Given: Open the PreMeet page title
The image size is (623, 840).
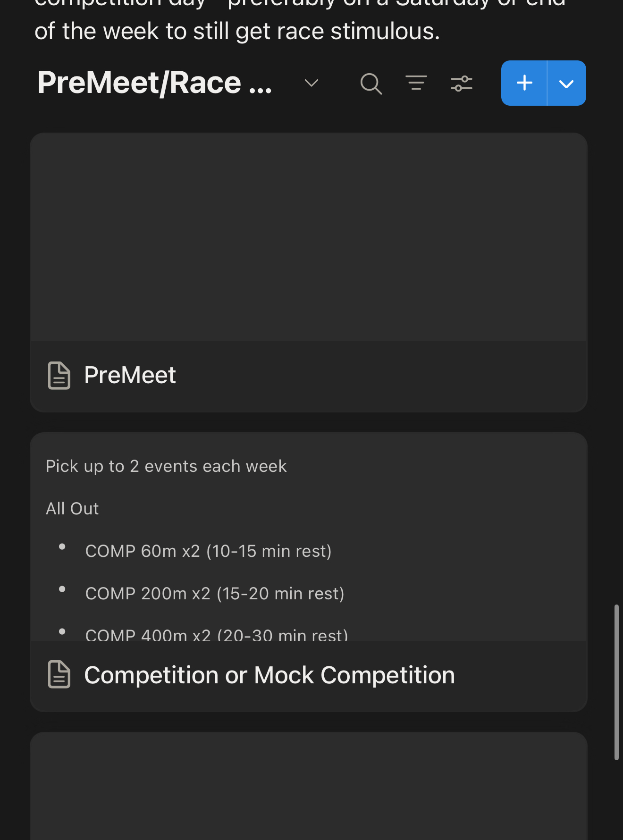Looking at the screenshot, I should (130, 376).
